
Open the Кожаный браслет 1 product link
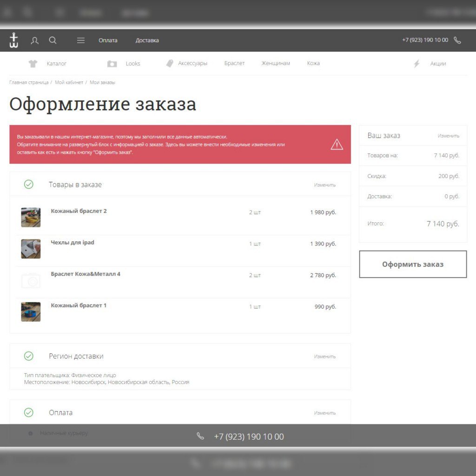click(x=79, y=305)
